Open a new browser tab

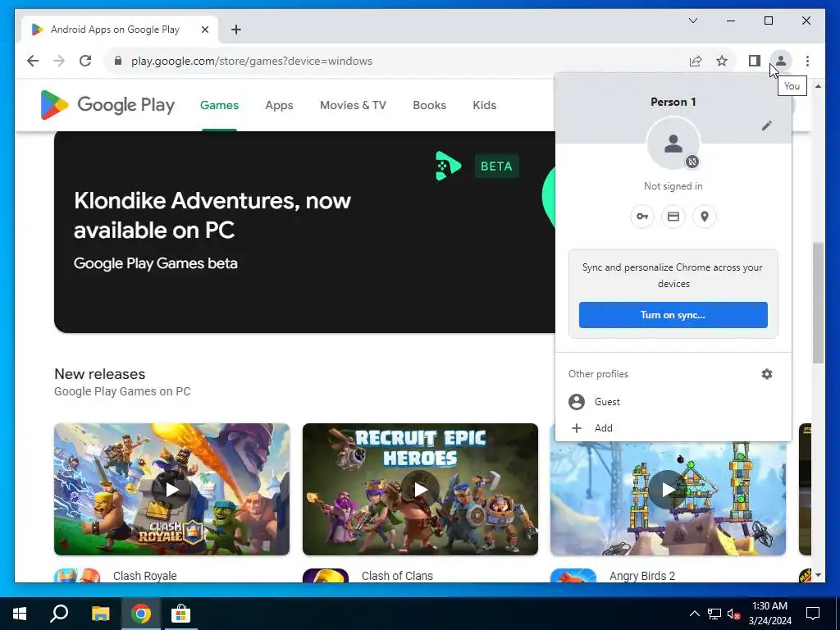(236, 30)
